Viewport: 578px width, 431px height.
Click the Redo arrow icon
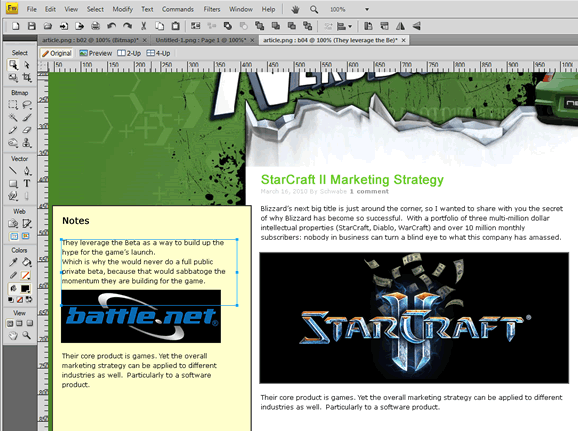(127, 26)
